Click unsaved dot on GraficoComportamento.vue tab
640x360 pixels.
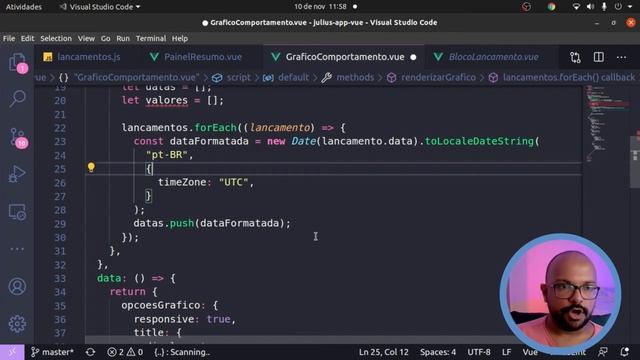413,57
